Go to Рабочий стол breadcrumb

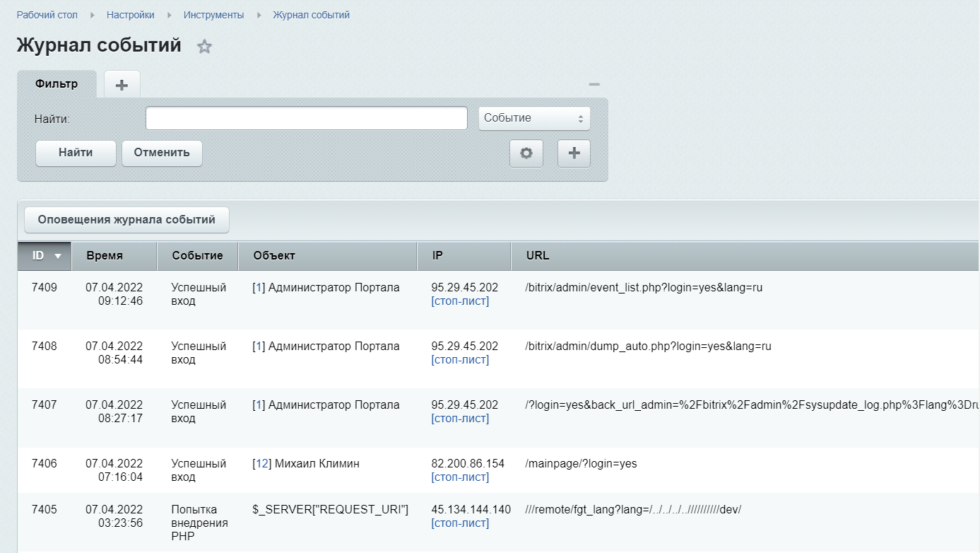pyautogui.click(x=47, y=15)
